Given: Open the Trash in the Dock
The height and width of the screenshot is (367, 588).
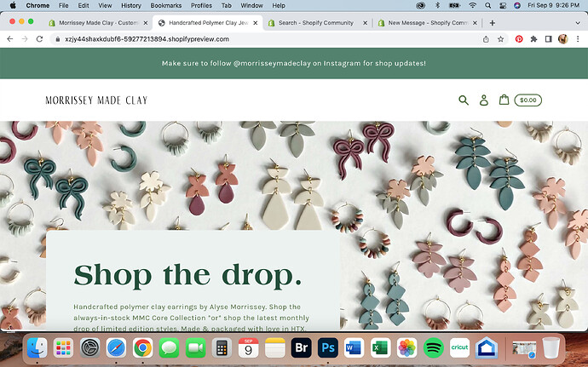Looking at the screenshot, I should [551, 347].
